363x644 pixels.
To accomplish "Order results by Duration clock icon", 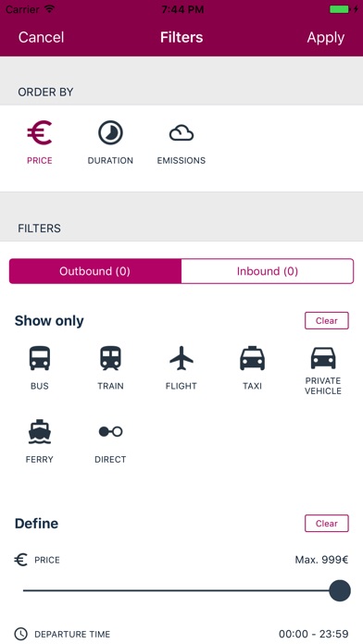I will 110,132.
